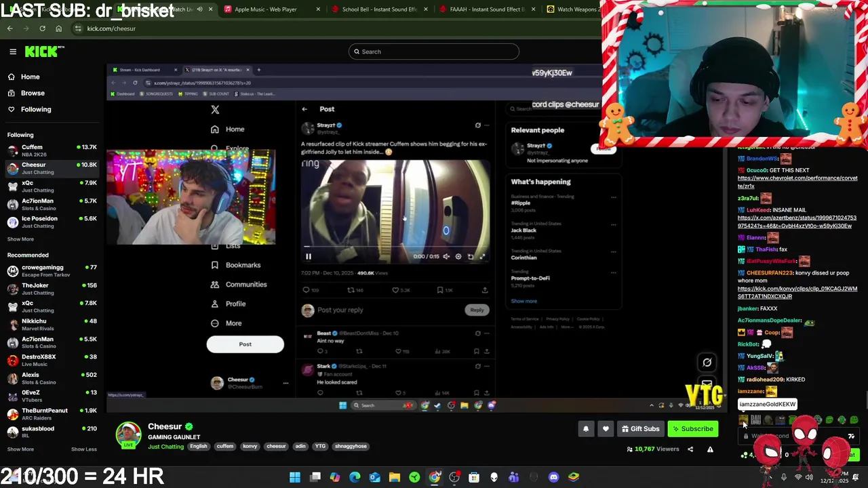
Task: Open TheBurntPeanut recommended channel
Action: [52, 413]
